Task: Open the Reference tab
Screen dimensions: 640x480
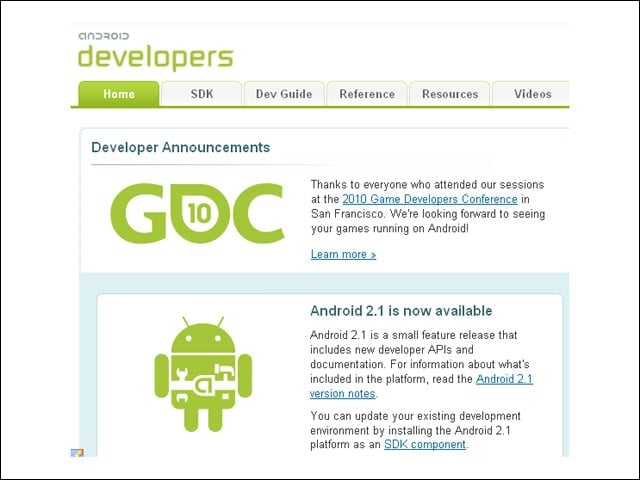Action: click(367, 94)
